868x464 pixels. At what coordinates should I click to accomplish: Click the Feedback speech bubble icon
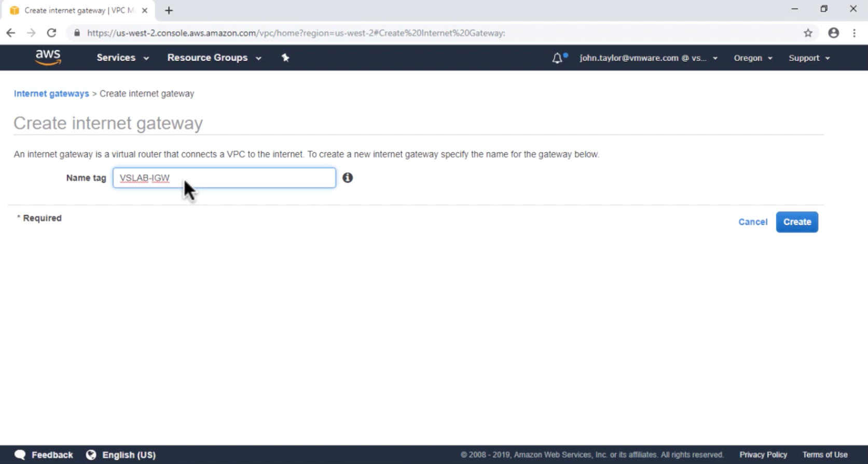pyautogui.click(x=20, y=455)
